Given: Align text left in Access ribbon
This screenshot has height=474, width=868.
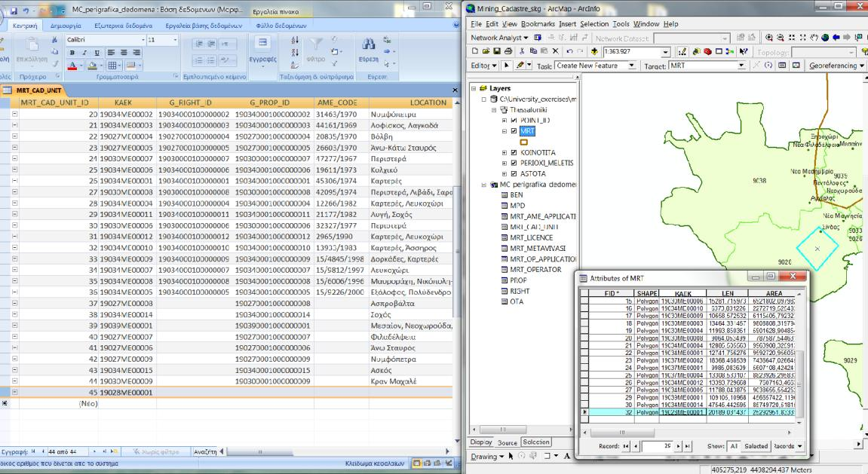Looking at the screenshot, I should tap(111, 53).
